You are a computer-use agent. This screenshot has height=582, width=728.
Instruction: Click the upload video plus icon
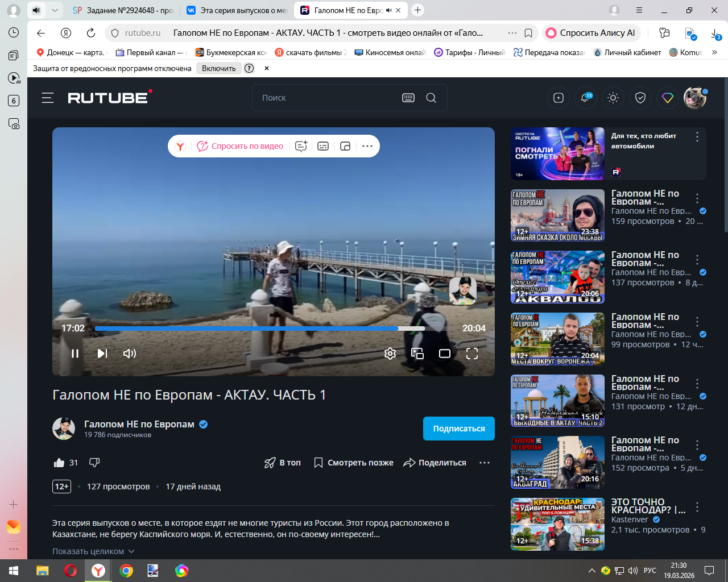pyautogui.click(x=559, y=98)
